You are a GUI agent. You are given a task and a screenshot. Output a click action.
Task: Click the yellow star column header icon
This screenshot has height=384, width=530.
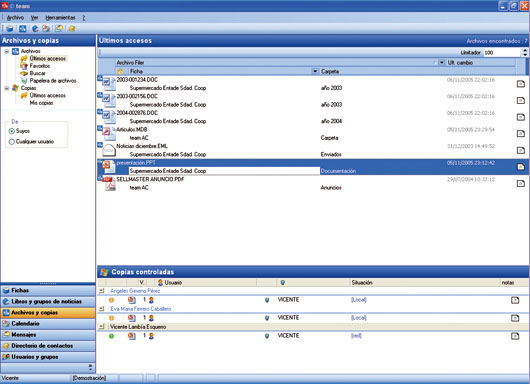pyautogui.click(x=120, y=71)
